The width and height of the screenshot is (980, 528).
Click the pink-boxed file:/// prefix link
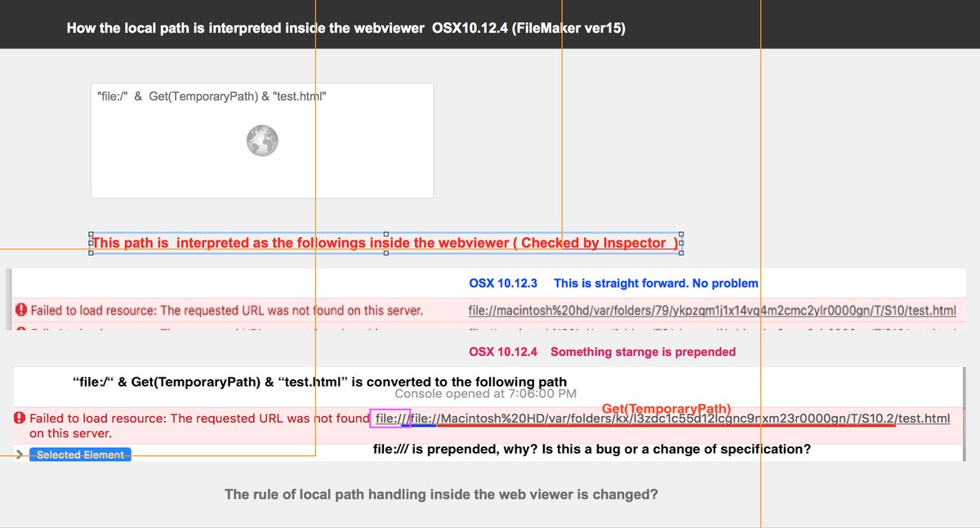point(389,418)
